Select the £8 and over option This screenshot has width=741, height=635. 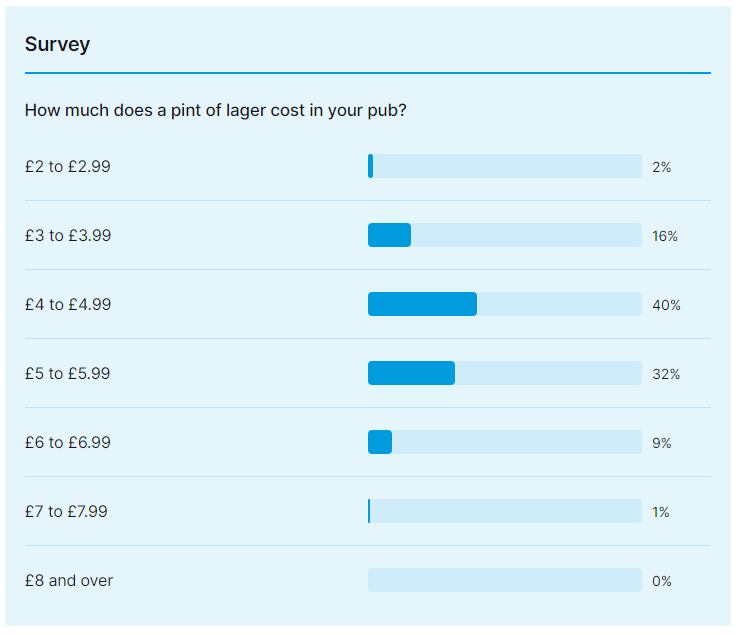pyautogui.click(x=69, y=581)
